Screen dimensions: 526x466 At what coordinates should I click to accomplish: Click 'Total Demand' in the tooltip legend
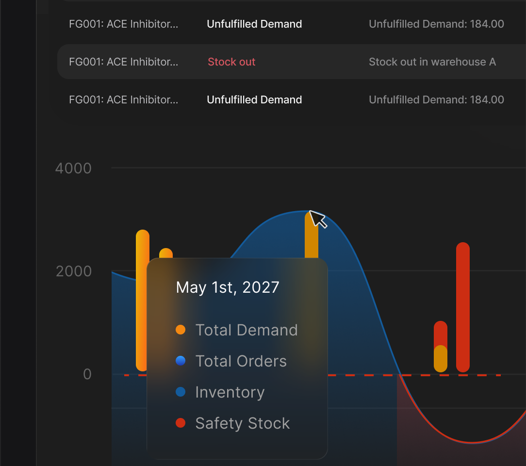point(247,330)
